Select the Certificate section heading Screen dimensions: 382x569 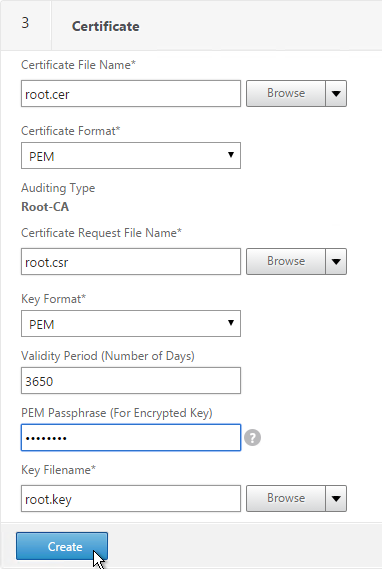(x=106, y=26)
